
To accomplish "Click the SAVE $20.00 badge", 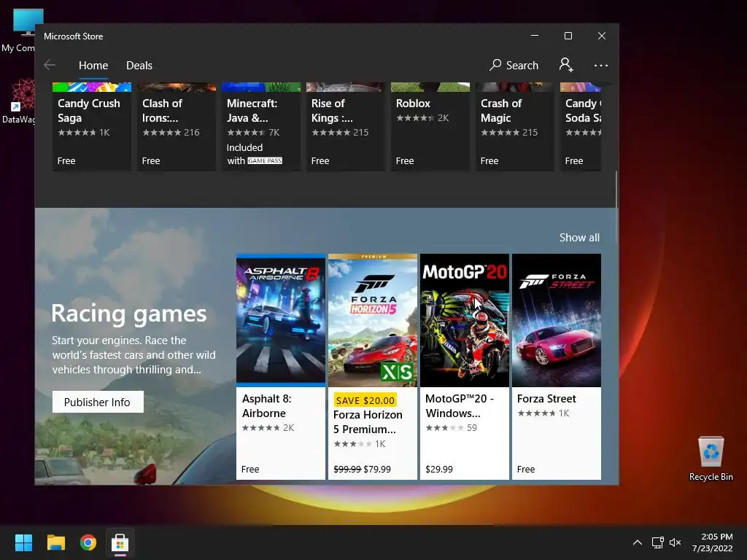I will click(x=365, y=400).
